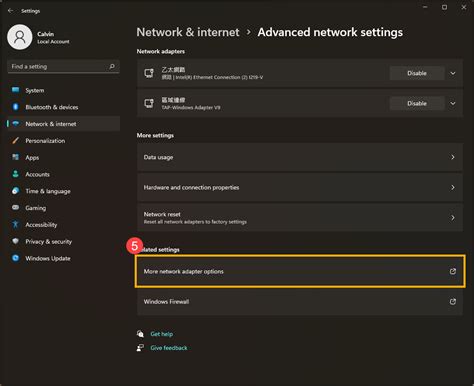Click the Accounts person icon
The image size is (474, 386).
click(x=15, y=174)
